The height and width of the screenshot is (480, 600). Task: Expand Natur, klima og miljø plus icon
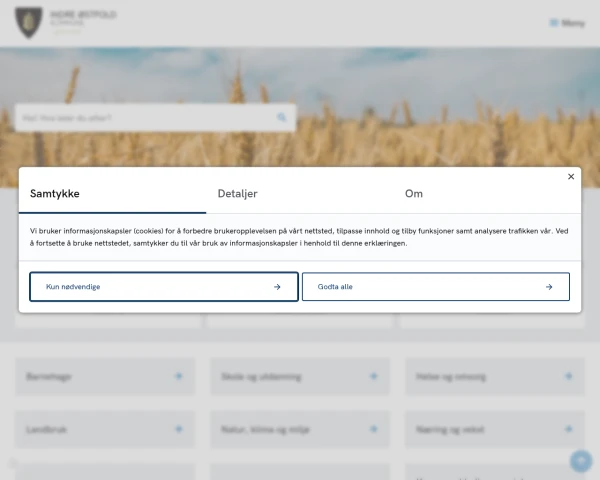coord(374,429)
